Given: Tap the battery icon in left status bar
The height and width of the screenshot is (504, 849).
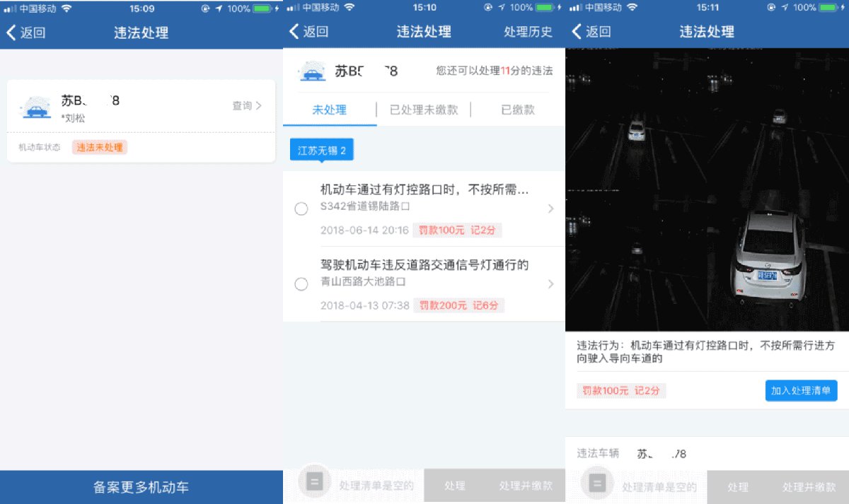Looking at the screenshot, I should pos(262,8).
